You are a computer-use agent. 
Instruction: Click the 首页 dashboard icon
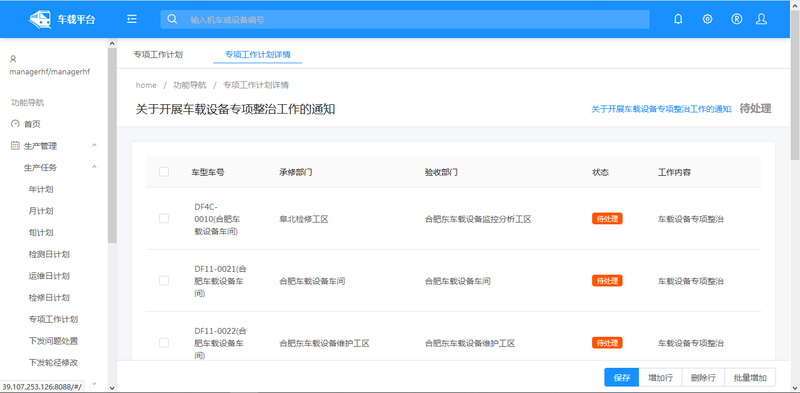[x=15, y=124]
